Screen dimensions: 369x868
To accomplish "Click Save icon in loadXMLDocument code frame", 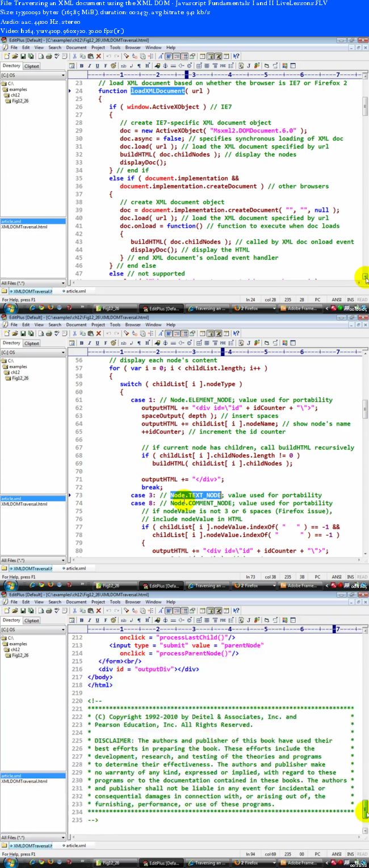I will (x=23, y=56).
